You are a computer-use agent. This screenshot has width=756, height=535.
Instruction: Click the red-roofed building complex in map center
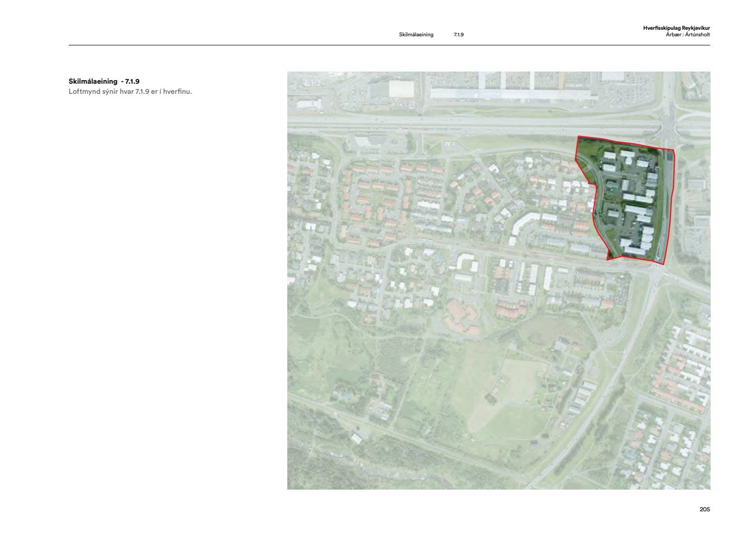tap(461, 317)
